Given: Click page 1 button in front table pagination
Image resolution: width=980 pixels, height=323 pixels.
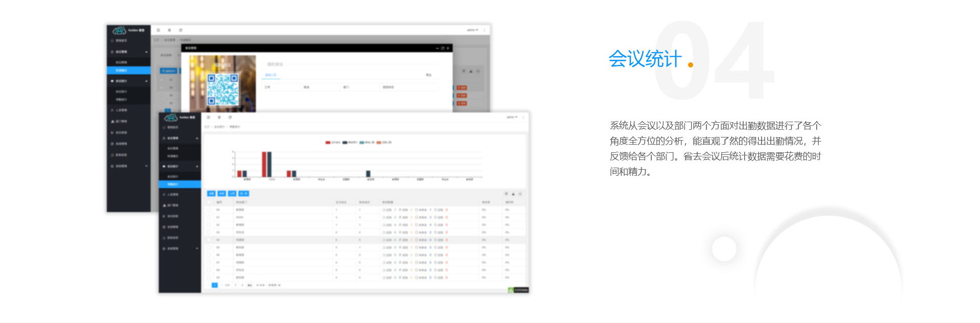Looking at the screenshot, I should click(214, 285).
